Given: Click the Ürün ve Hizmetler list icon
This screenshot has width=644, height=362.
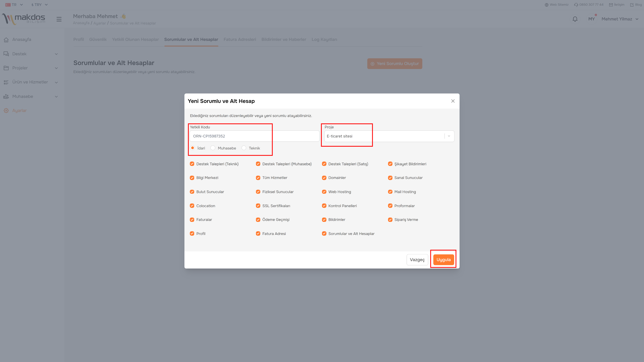Looking at the screenshot, I should tap(6, 82).
